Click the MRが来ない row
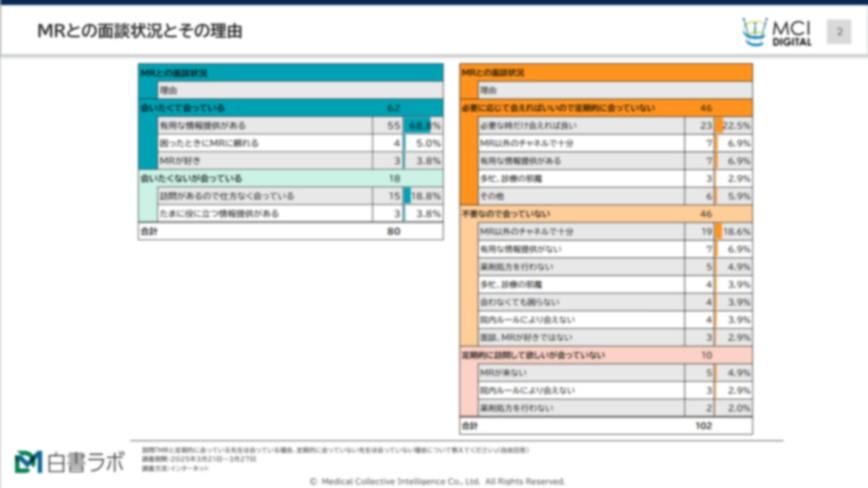Screen dimensions: 868x488 coord(583,372)
